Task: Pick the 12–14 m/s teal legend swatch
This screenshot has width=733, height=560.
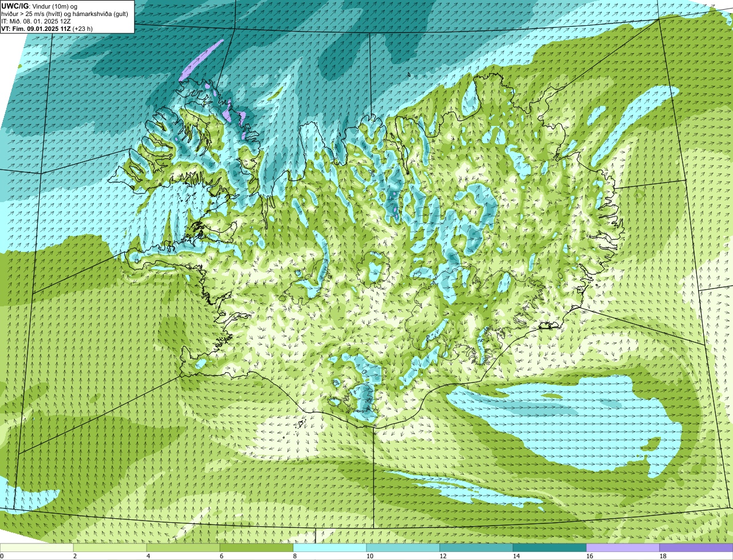Action: tap(476, 547)
